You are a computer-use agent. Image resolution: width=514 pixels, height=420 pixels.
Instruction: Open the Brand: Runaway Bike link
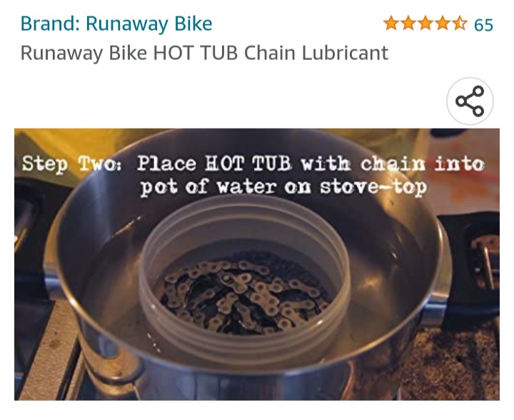(x=116, y=24)
